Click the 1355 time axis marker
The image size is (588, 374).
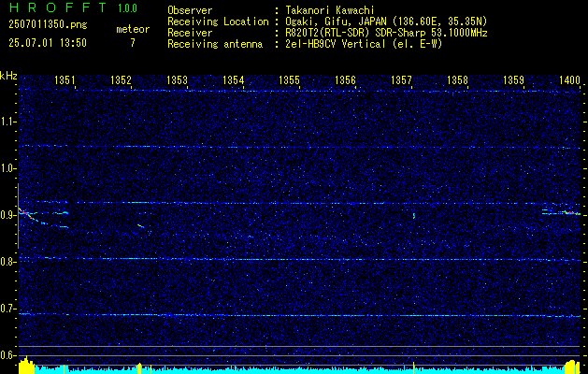coord(289,79)
